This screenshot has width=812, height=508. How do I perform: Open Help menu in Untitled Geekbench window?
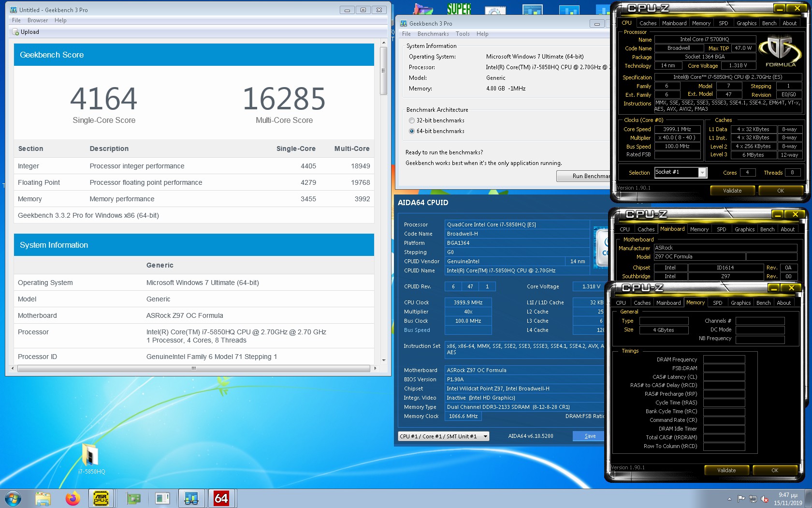click(60, 20)
